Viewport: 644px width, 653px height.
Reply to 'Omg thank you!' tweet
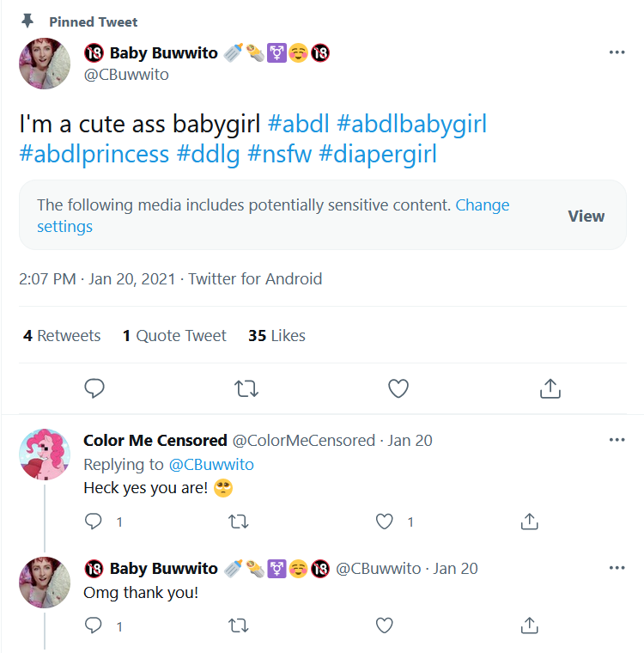[94, 626]
